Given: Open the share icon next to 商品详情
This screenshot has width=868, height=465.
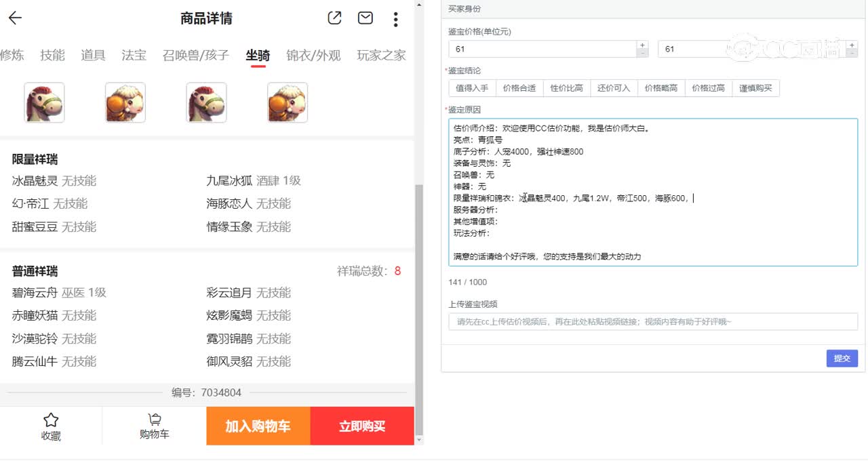Looking at the screenshot, I should 334,18.
